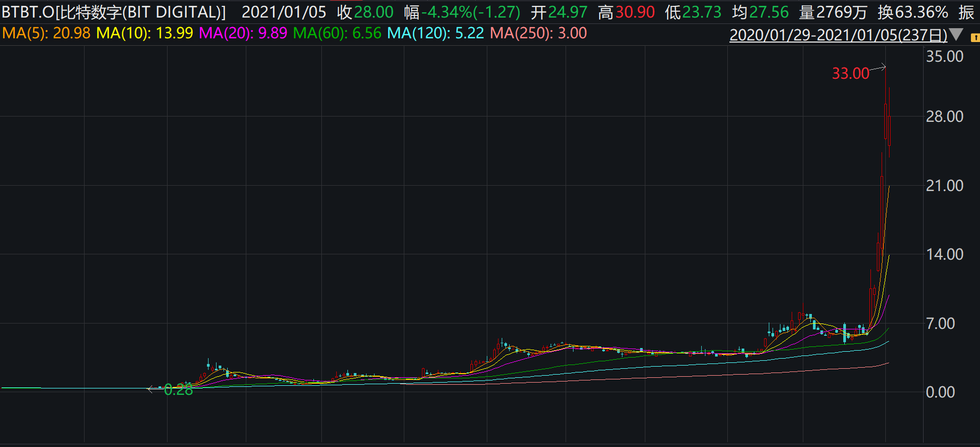Click the 33.00 peak price marker
980x447 pixels.
click(850, 73)
